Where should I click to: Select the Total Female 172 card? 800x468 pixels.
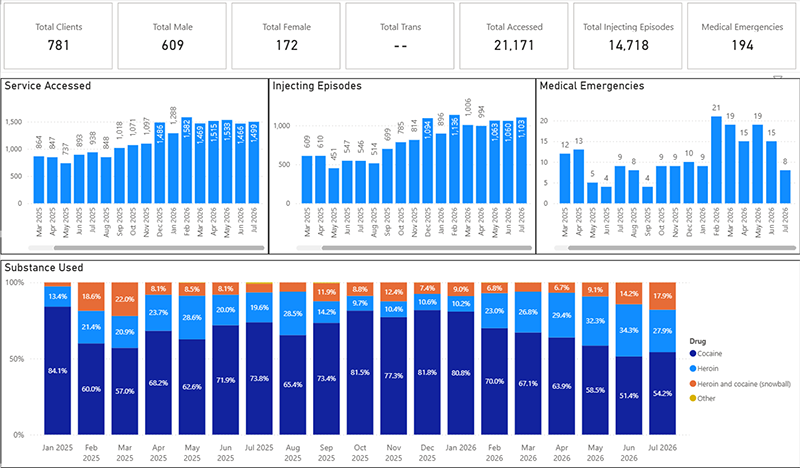[x=286, y=36]
